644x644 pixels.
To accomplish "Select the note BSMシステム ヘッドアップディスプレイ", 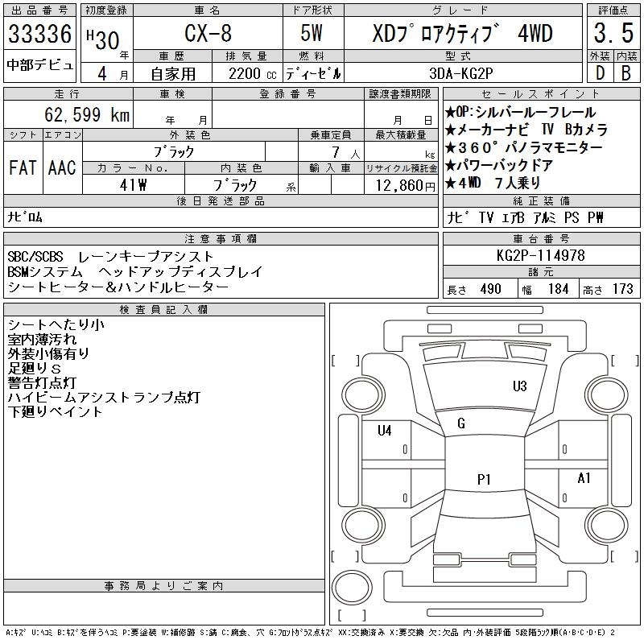I will 134,272.
